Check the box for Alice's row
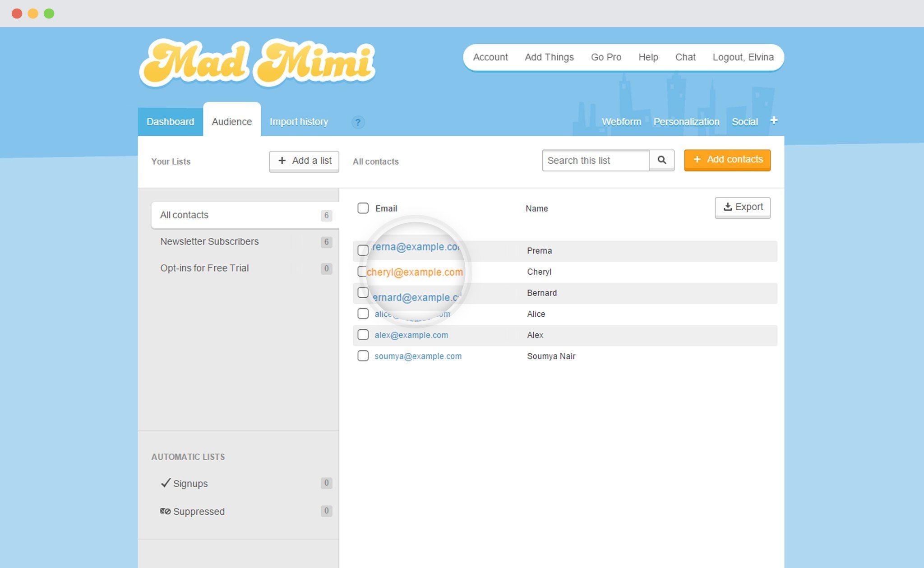Viewport: 924px width, 568px height. [x=363, y=314]
